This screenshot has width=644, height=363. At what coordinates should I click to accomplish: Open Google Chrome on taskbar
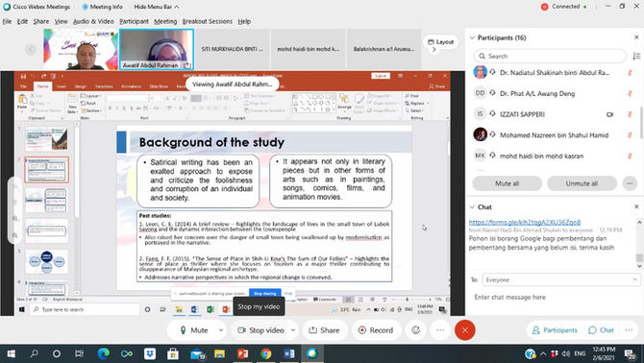pyautogui.click(x=265, y=353)
